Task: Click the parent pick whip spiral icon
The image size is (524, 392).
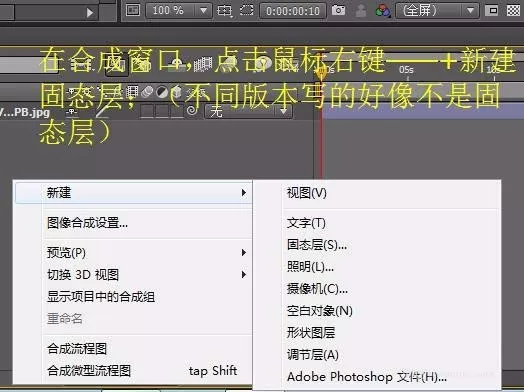Action: pyautogui.click(x=192, y=111)
